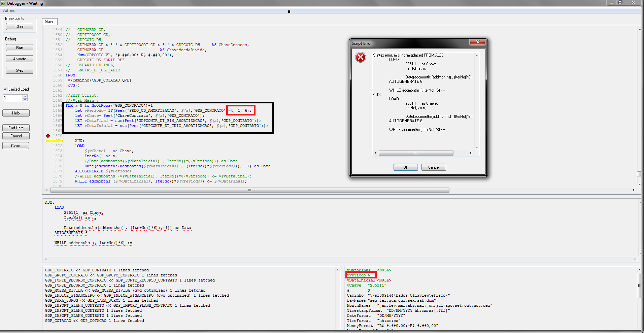This screenshot has height=333, width=644.
Task: Click Cancel in the debugger sidebar
Action: point(16,136)
